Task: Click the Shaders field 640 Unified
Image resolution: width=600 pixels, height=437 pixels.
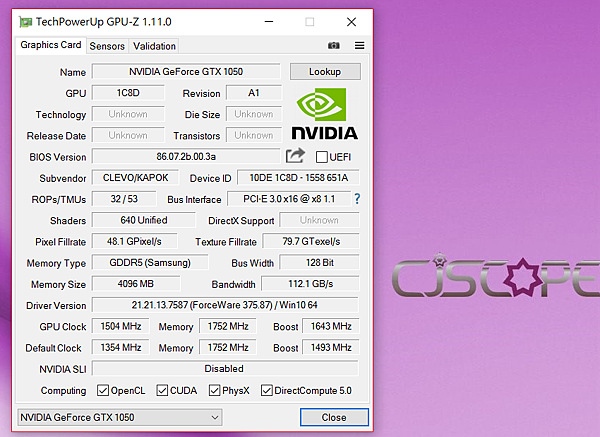Action: [143, 220]
